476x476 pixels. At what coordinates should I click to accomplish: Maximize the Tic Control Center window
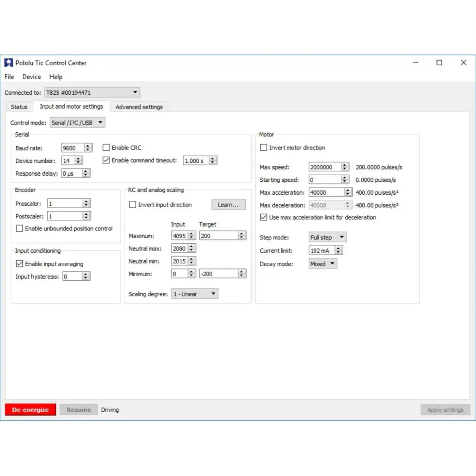[x=439, y=63]
